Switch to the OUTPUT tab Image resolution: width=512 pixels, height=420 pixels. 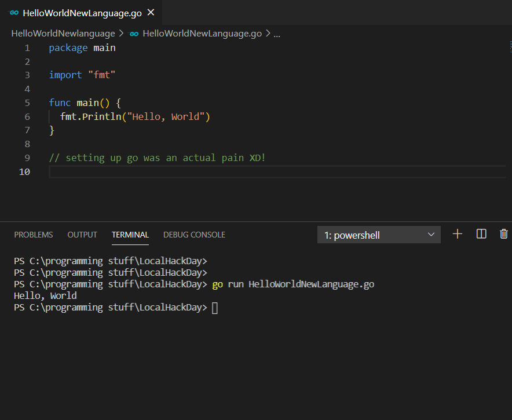pyautogui.click(x=82, y=235)
